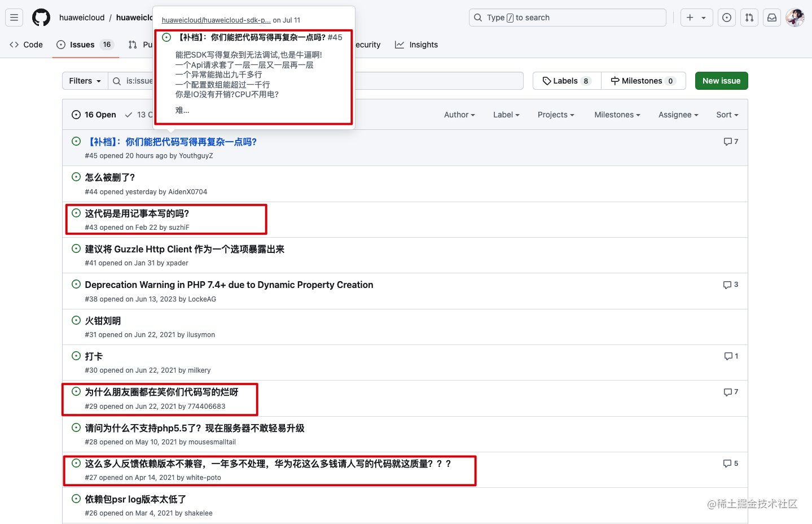The width and height of the screenshot is (812, 524).
Task: Click the open-issue icon beside 怎么被删了?
Action: [76, 177]
